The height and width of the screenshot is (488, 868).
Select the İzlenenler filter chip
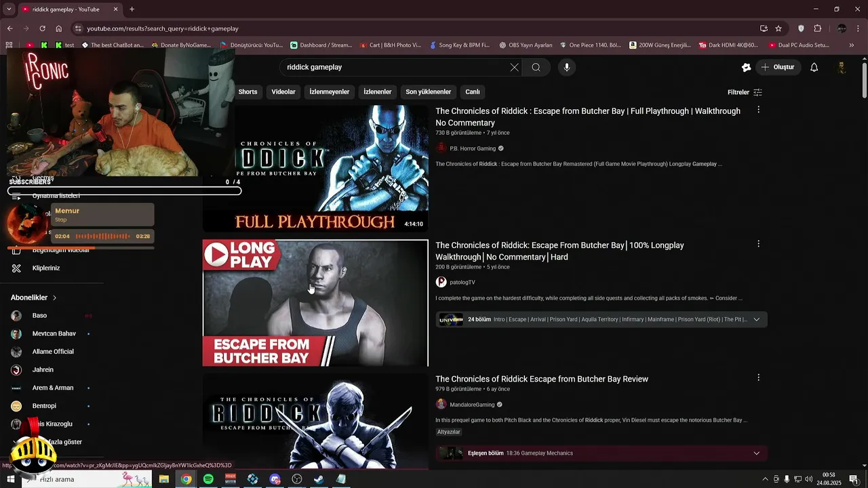[x=378, y=91]
